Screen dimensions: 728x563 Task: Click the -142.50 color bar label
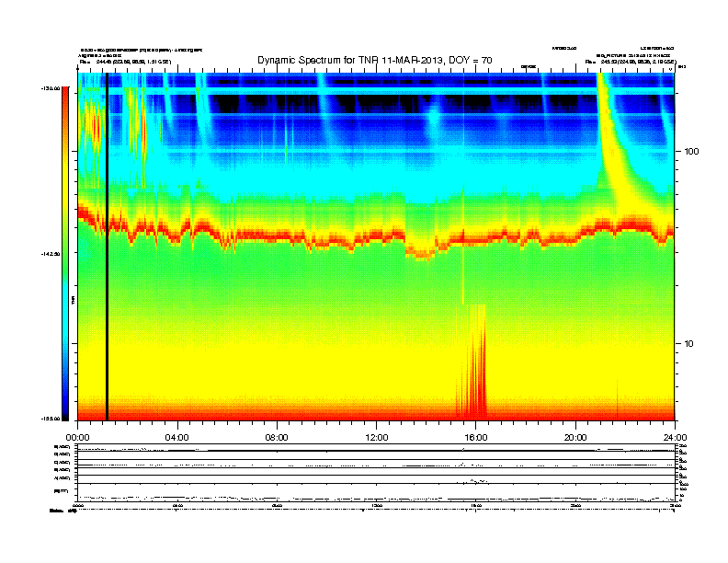tap(51, 254)
